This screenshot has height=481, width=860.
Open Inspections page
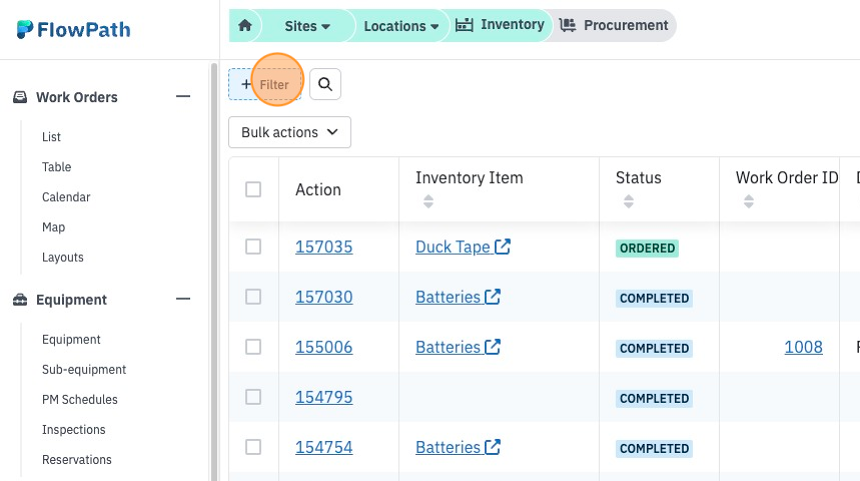[73, 429]
